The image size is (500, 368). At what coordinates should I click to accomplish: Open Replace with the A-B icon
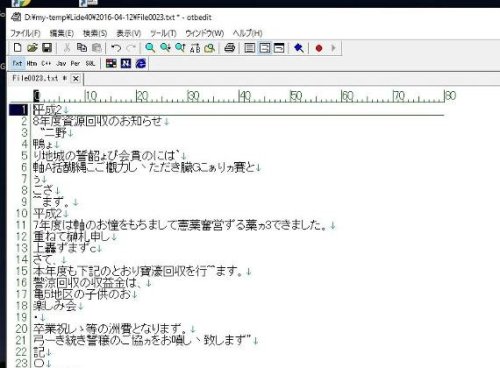195,48
